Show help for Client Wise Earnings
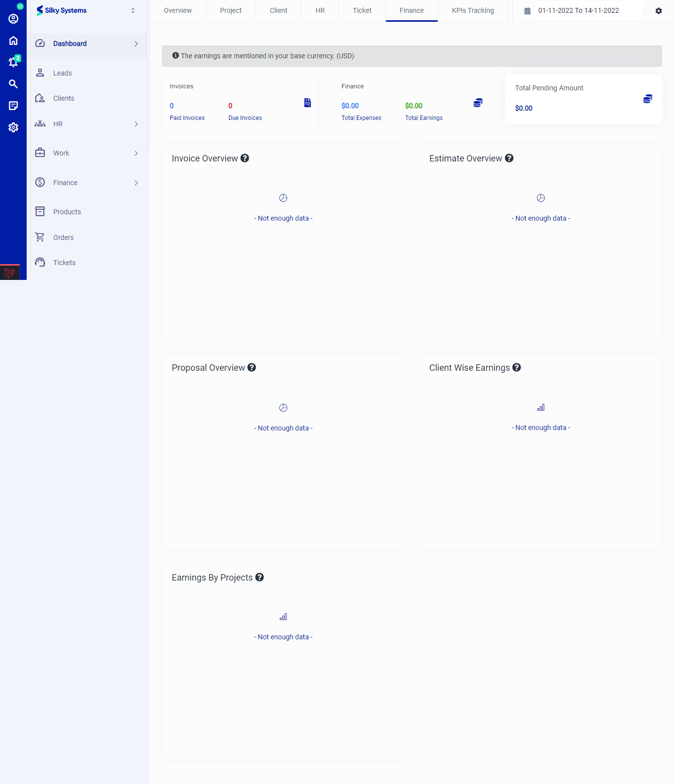Screen dimensions: 674x784 tap(517, 367)
